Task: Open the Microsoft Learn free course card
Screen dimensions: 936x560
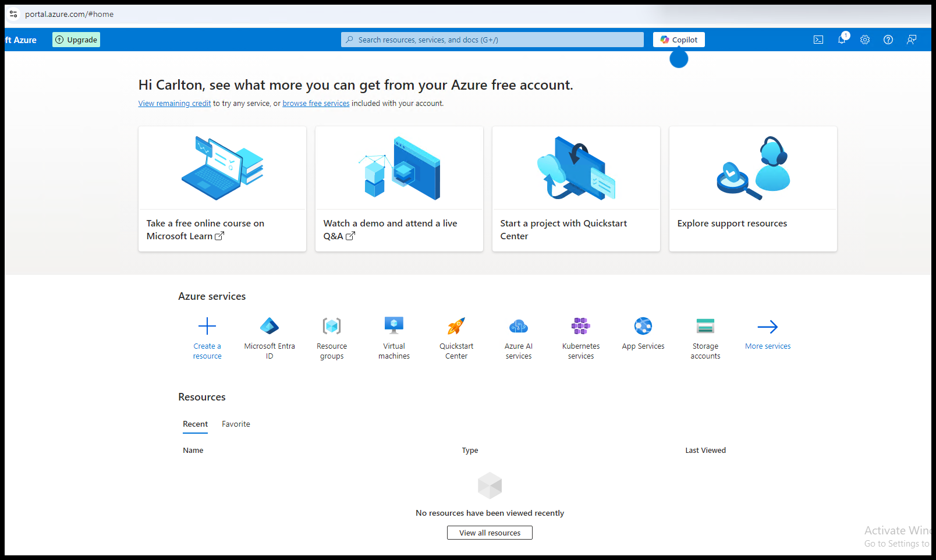Action: tap(222, 189)
